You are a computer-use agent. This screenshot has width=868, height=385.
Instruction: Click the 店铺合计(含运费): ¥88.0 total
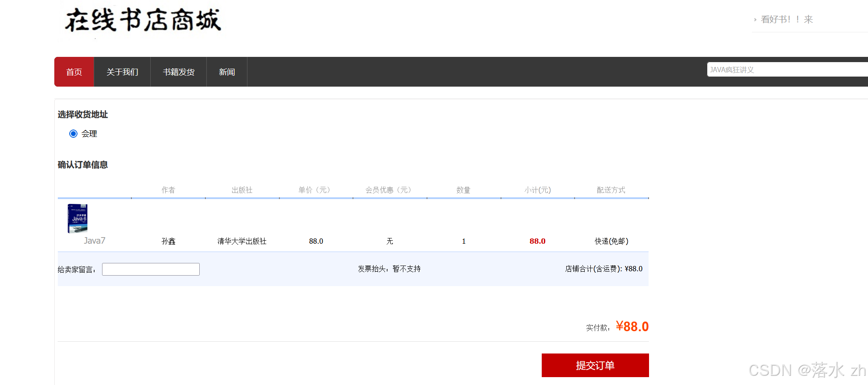pyautogui.click(x=604, y=269)
